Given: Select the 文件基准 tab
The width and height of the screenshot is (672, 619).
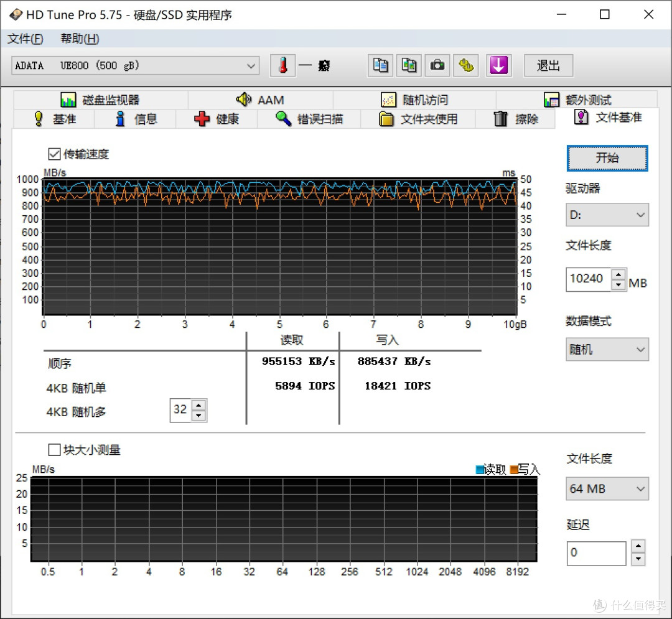Looking at the screenshot, I should 607,118.
